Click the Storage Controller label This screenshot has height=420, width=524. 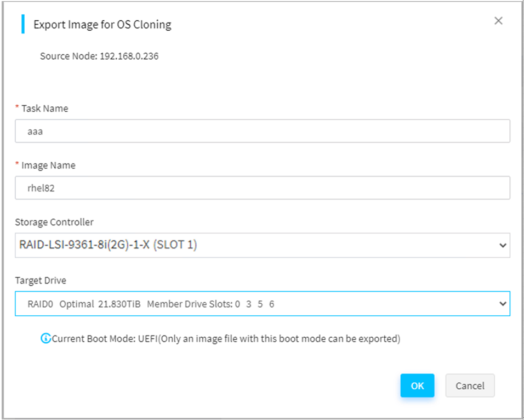click(x=54, y=222)
